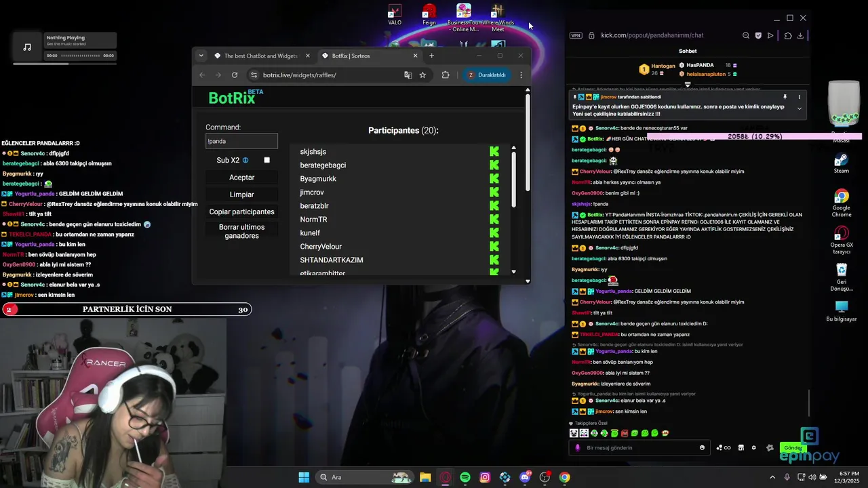Click Borrar ultimos ganadores button

point(241,231)
